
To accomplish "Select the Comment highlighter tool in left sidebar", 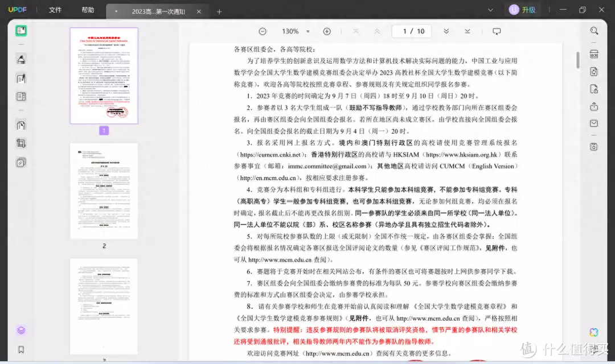I will point(21,59).
